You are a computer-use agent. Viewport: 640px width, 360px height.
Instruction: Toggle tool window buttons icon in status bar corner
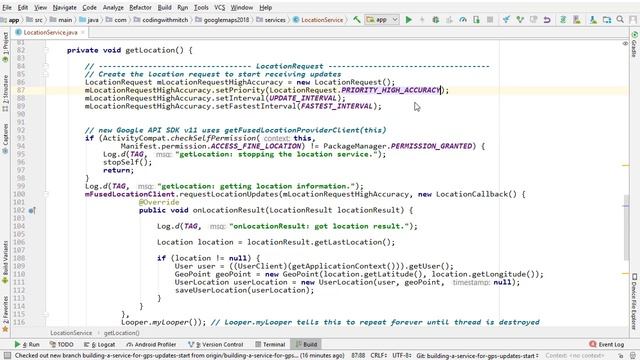(7, 356)
